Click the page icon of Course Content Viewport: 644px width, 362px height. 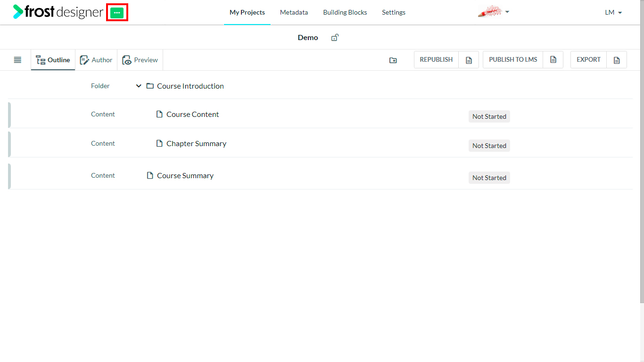pyautogui.click(x=159, y=114)
